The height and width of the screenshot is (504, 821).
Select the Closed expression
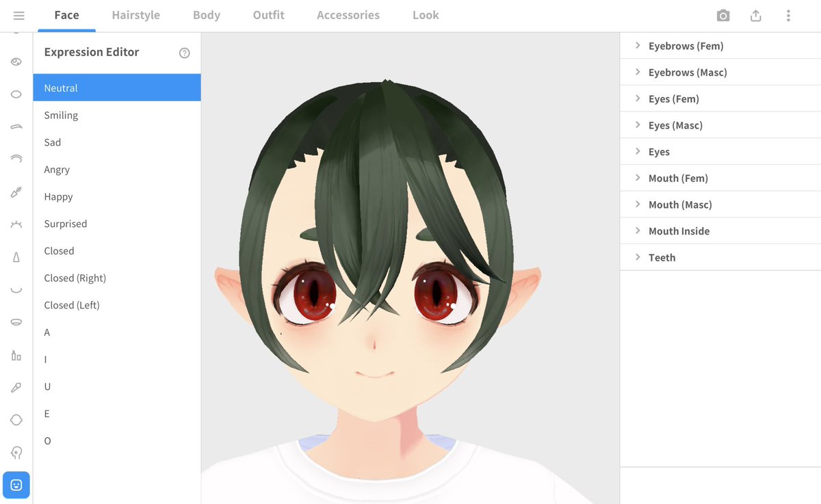pos(117,251)
